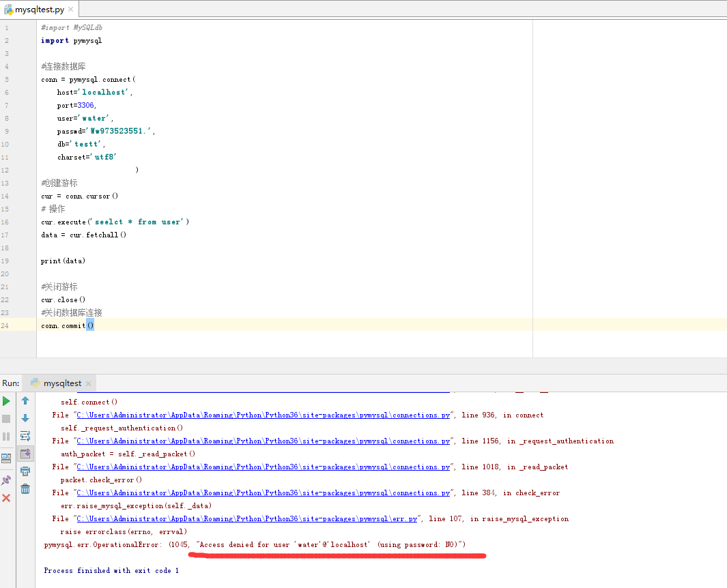Screen dimensions: 727x588
Task: Open connections.py link at line 936
Action: pos(263,415)
